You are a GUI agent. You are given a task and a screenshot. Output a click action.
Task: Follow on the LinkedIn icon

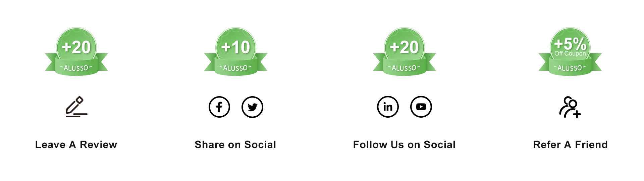click(388, 107)
